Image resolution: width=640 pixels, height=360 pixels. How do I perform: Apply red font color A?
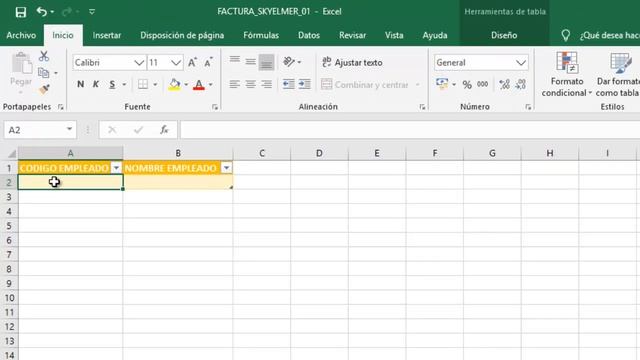point(199,84)
